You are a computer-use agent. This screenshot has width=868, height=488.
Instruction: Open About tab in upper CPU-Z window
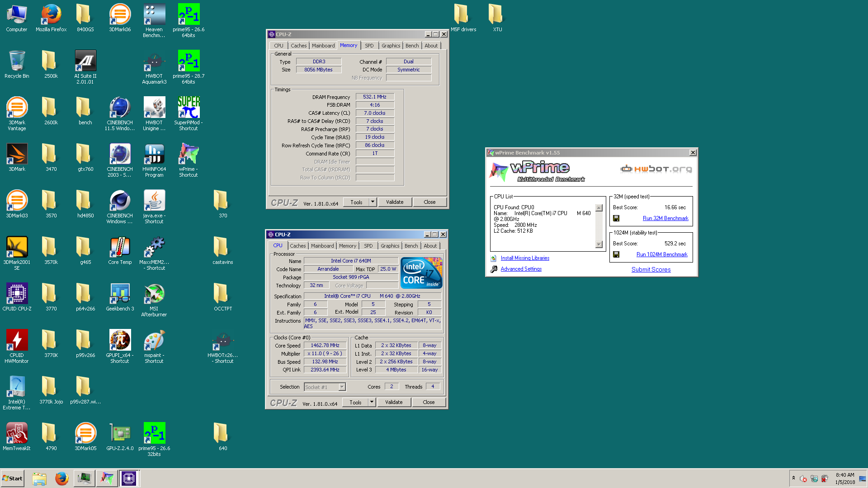click(x=431, y=46)
